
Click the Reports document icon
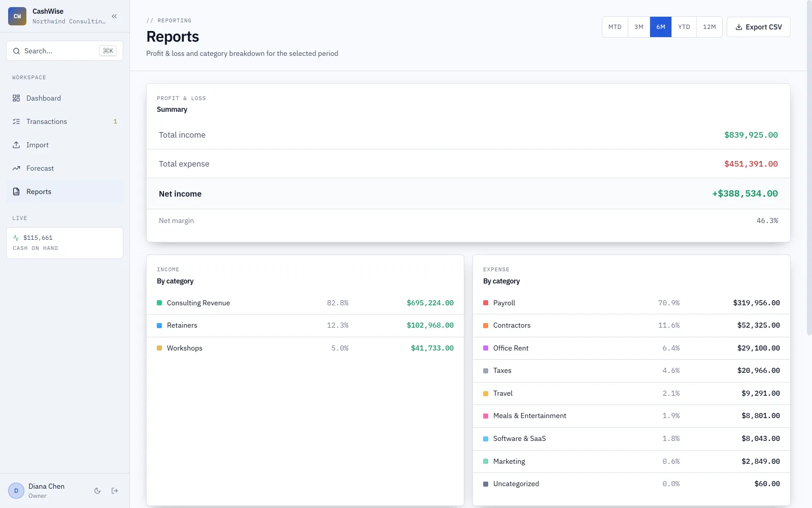coord(16,192)
